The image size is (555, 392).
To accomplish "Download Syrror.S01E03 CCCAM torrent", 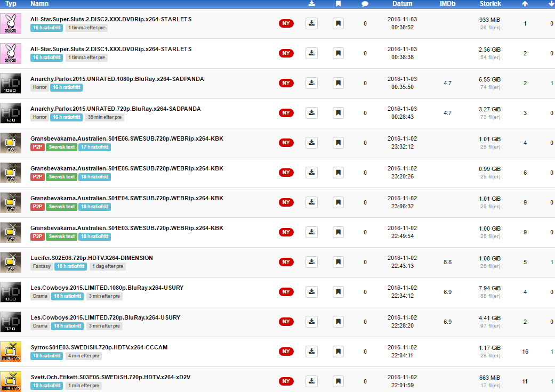I will [x=311, y=352].
